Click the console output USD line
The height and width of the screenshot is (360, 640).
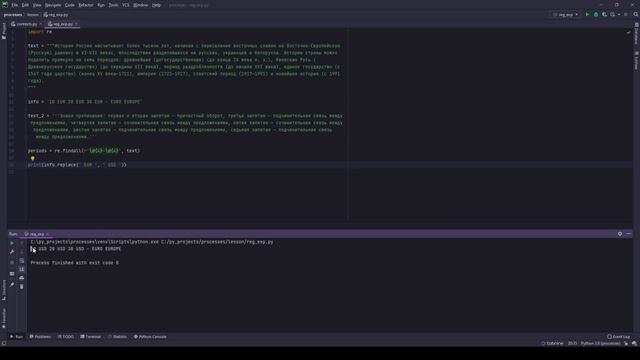(76, 249)
